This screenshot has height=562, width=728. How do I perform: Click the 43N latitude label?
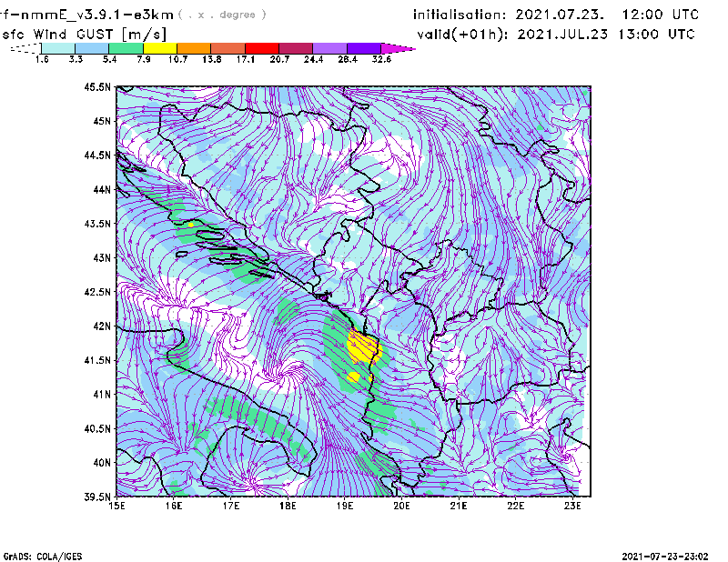click(102, 257)
